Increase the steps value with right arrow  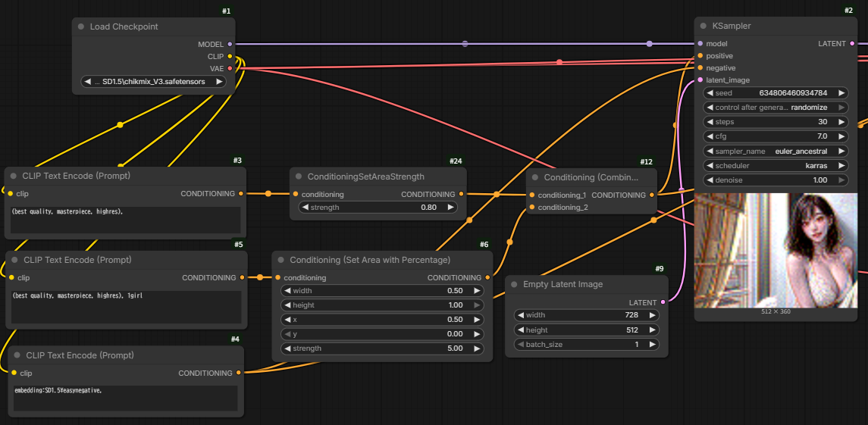841,122
